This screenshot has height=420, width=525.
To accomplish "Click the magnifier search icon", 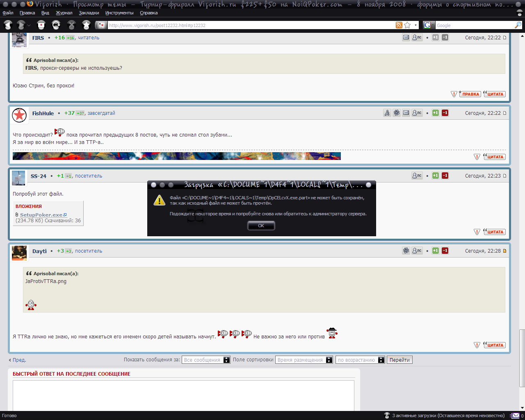I will click(x=518, y=25).
